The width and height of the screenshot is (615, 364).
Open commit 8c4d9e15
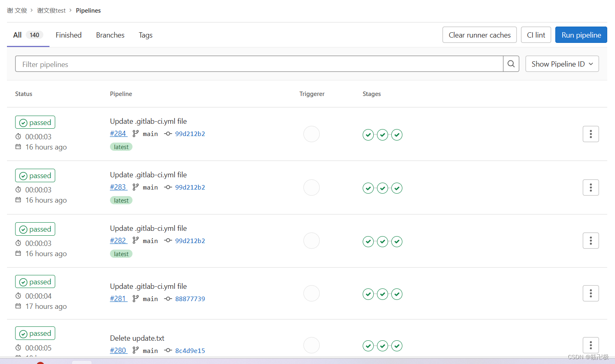[x=190, y=351]
